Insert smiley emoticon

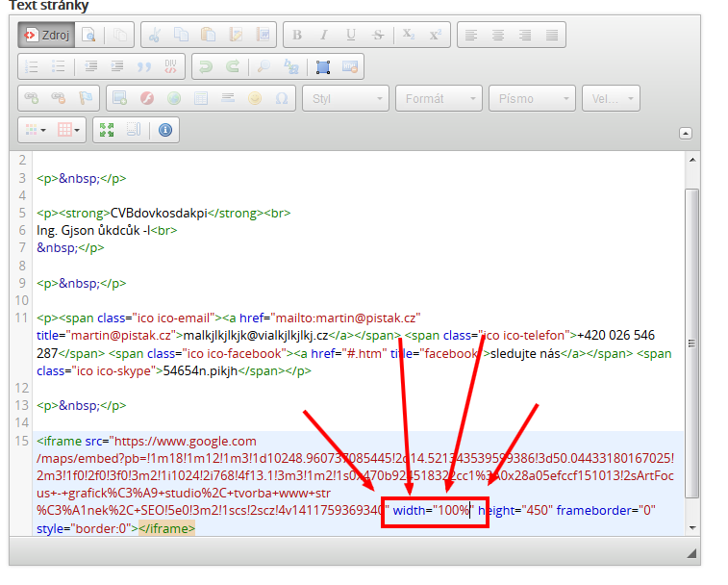[x=255, y=98]
